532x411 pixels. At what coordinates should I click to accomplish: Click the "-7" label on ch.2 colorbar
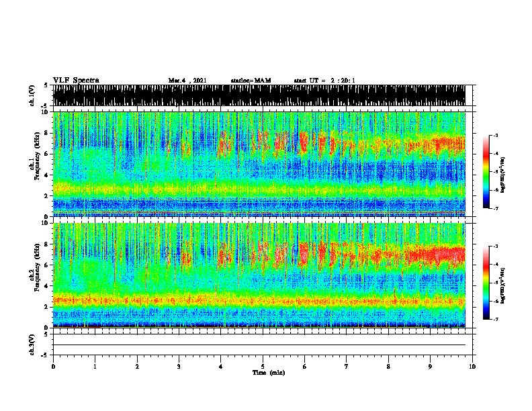[x=496, y=319]
